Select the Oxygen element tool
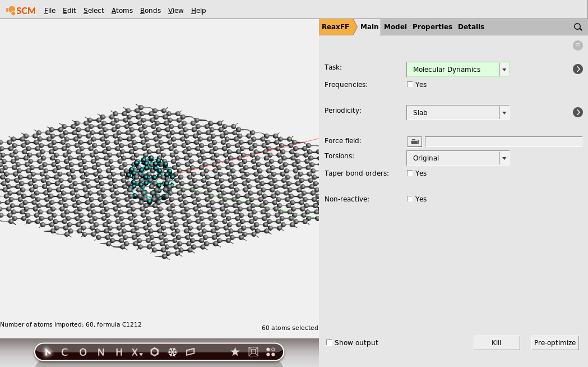588x367 pixels. (x=82, y=352)
